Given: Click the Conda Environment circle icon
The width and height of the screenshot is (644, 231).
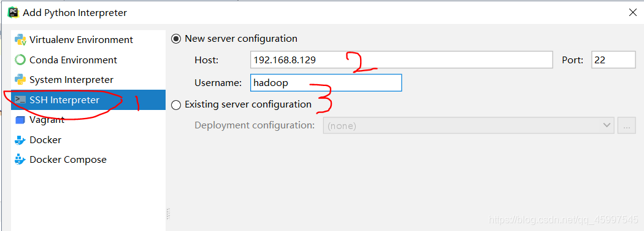Looking at the screenshot, I should [20, 60].
